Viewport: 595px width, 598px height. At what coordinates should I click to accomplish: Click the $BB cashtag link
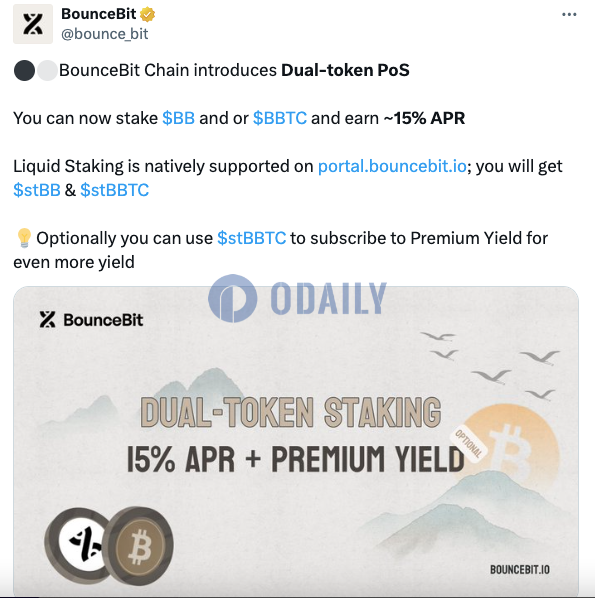178,118
